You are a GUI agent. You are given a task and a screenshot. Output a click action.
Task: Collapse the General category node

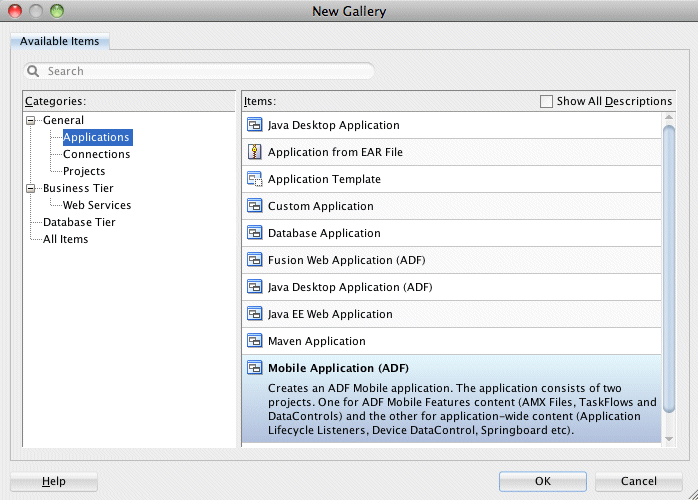pyautogui.click(x=32, y=121)
